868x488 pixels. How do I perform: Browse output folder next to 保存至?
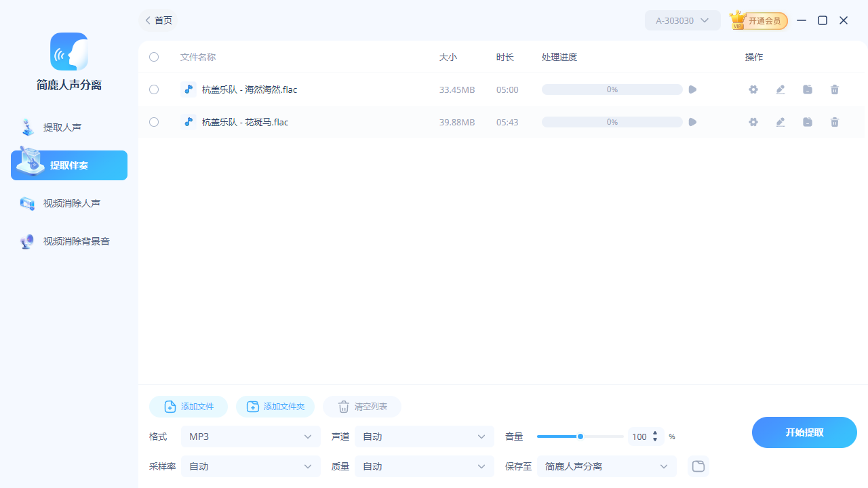click(x=698, y=466)
